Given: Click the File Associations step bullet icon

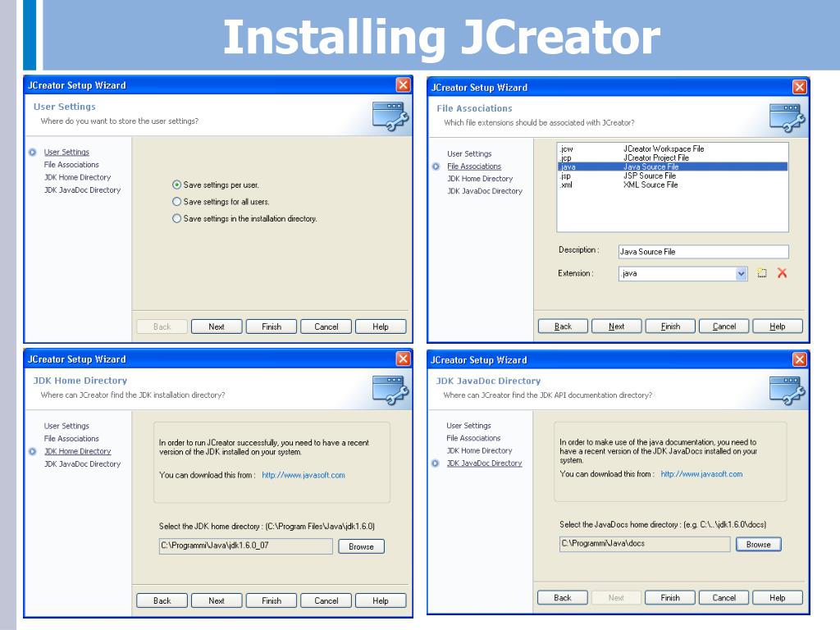Looking at the screenshot, I should tap(436, 167).
